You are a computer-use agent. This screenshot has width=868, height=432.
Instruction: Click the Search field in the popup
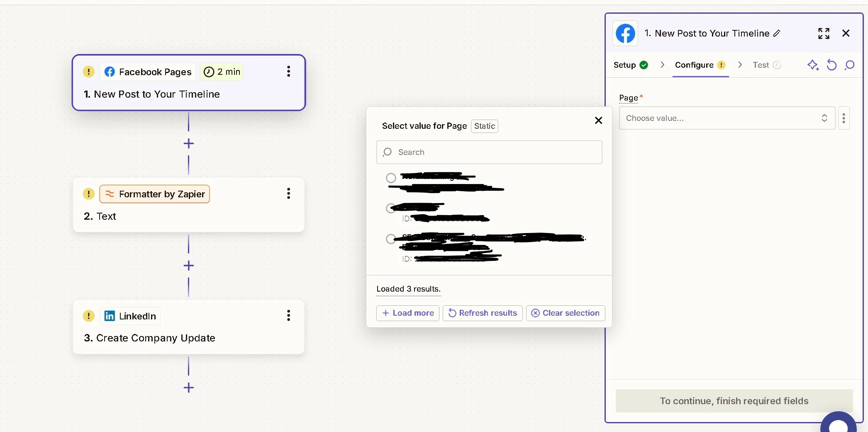[489, 152]
